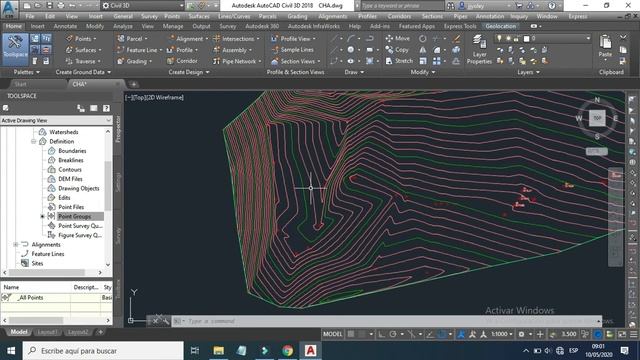Open Task View on taskbar
Image resolution: width=640 pixels, height=360 pixels.
click(x=195, y=351)
